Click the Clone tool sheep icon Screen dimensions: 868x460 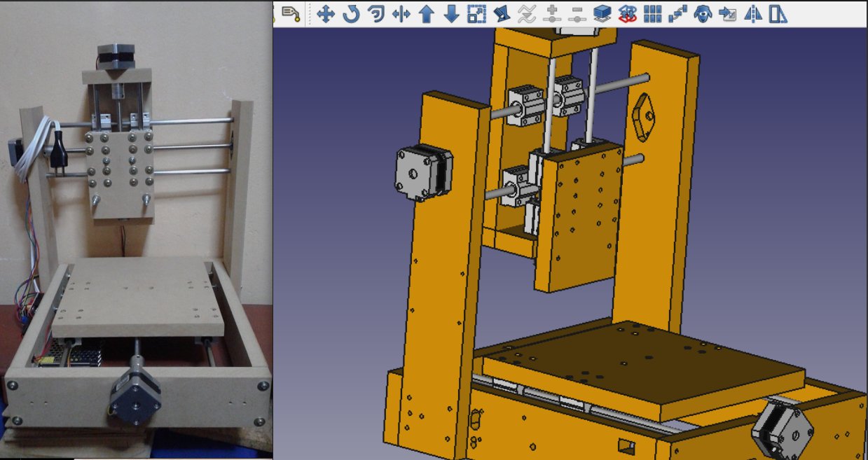(x=703, y=13)
